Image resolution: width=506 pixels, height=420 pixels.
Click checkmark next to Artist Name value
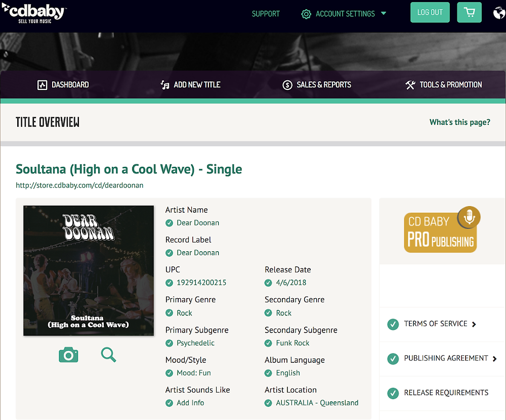click(x=169, y=223)
